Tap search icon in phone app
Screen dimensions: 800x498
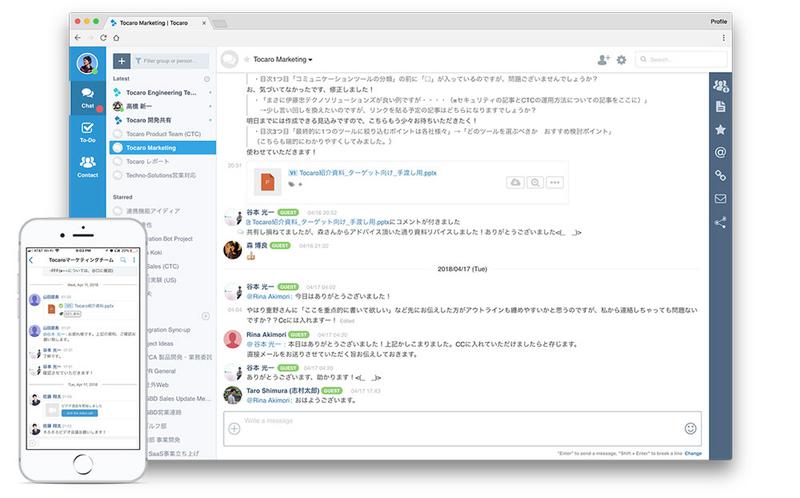pos(123,260)
